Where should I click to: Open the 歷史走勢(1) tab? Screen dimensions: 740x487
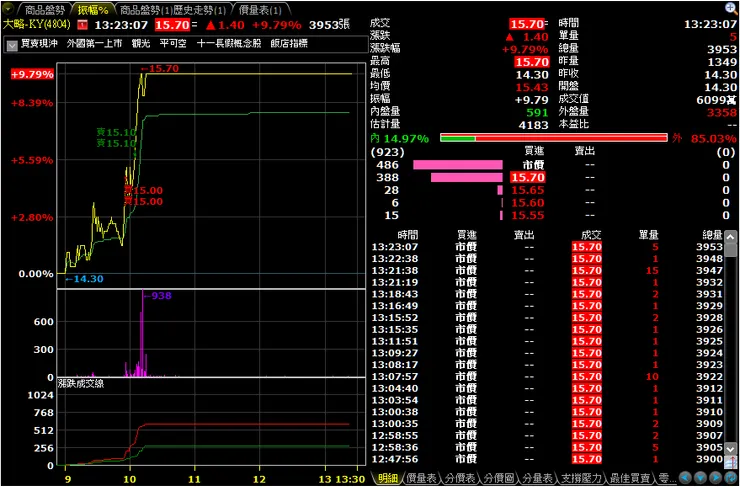point(200,10)
